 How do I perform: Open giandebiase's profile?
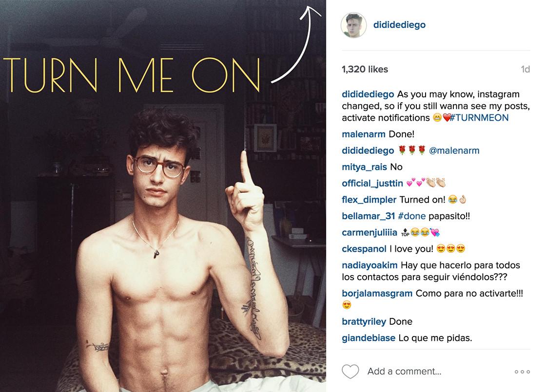tap(369, 338)
